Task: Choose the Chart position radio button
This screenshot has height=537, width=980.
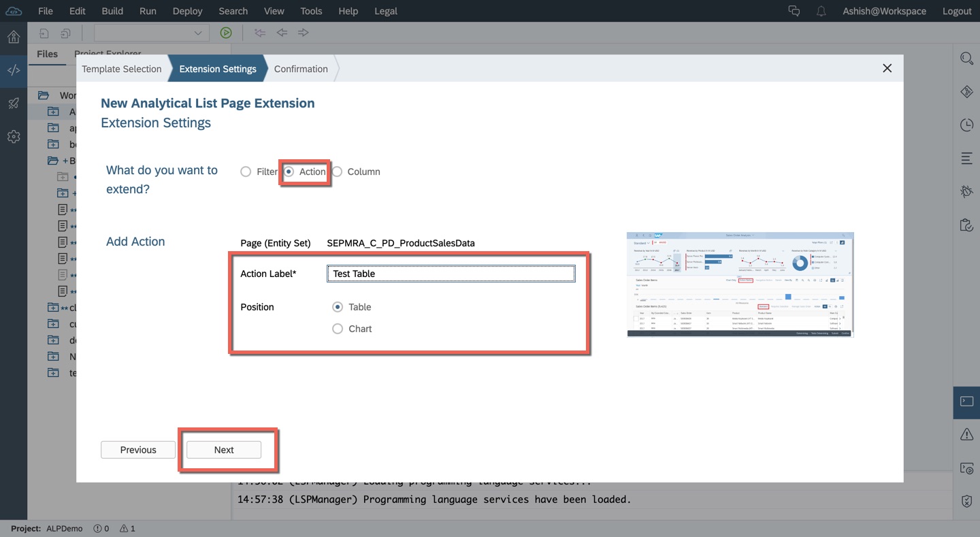Action: 338,329
